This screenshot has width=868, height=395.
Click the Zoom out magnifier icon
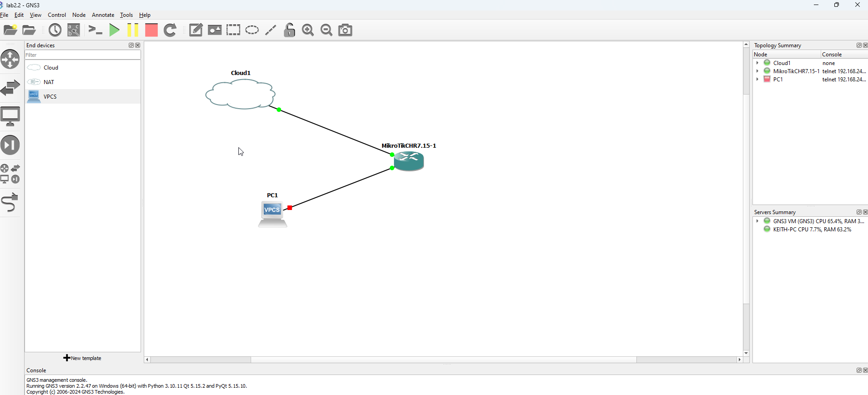(x=327, y=30)
